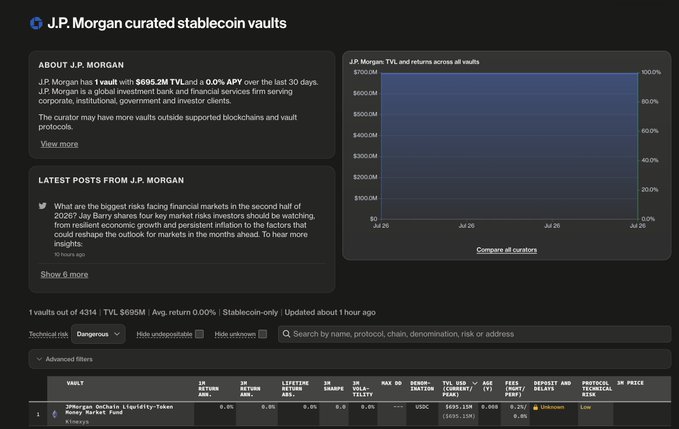The width and height of the screenshot is (679, 429).
Task: Sort by the 3M Sharpe column header
Action: 333,386
